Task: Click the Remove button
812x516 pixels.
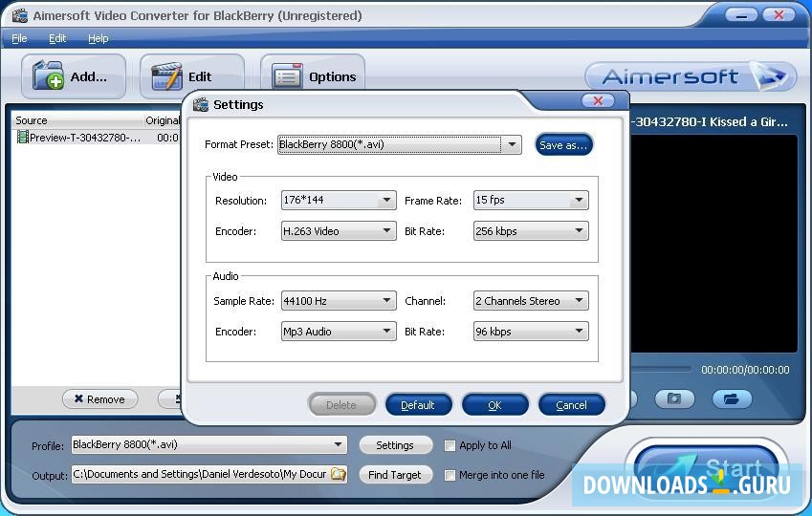Action: point(100,399)
